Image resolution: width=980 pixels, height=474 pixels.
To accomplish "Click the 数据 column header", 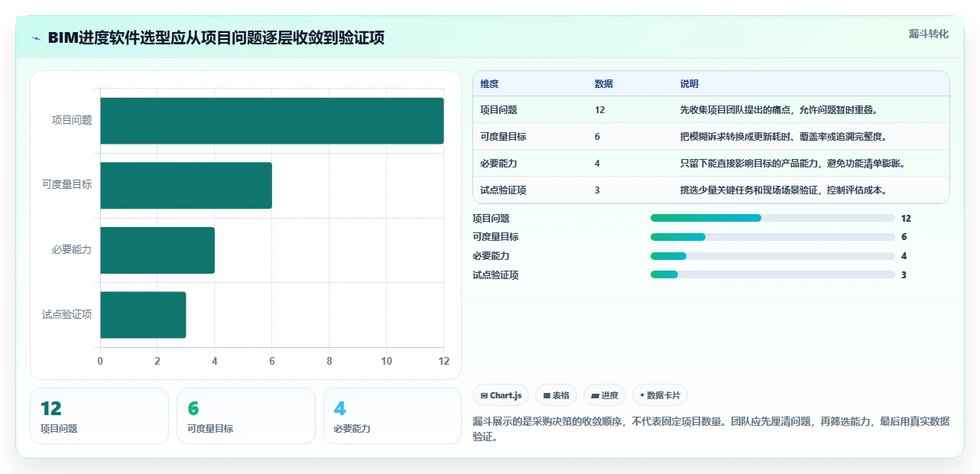I will [604, 84].
